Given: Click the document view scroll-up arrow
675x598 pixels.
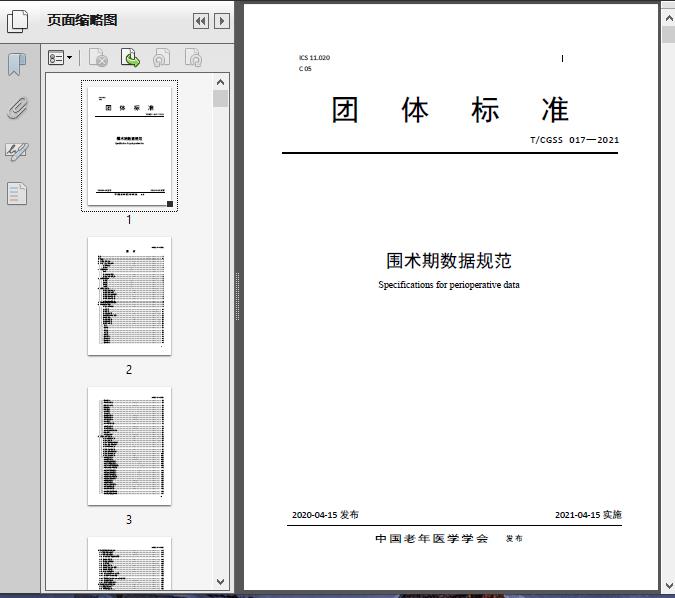Looking at the screenshot, I should click(x=669, y=18).
